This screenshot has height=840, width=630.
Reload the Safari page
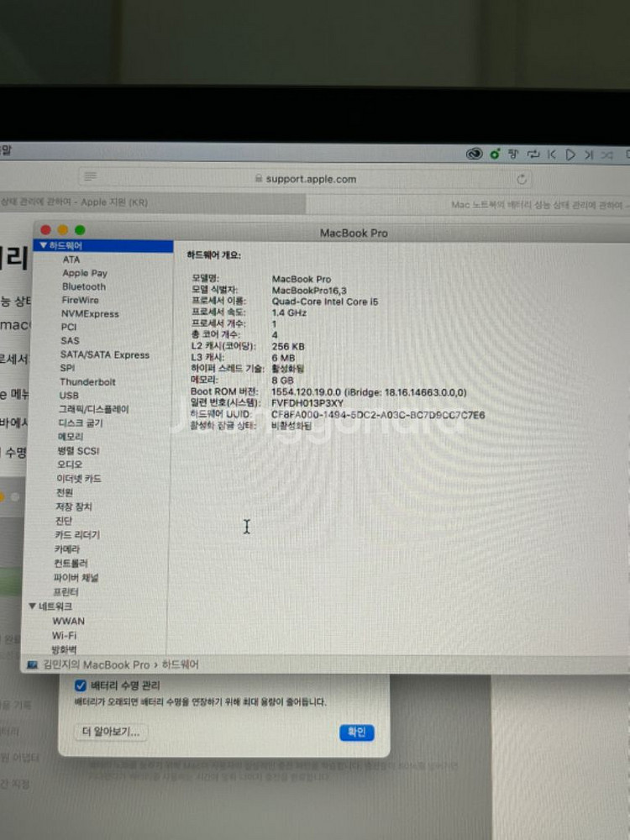coord(522,180)
